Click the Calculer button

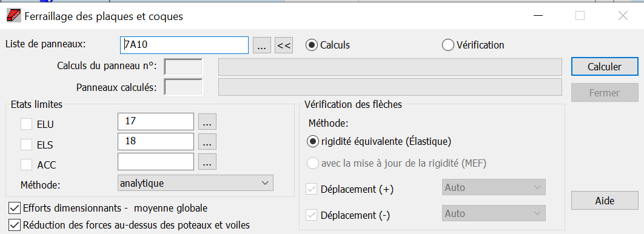[x=599, y=67]
